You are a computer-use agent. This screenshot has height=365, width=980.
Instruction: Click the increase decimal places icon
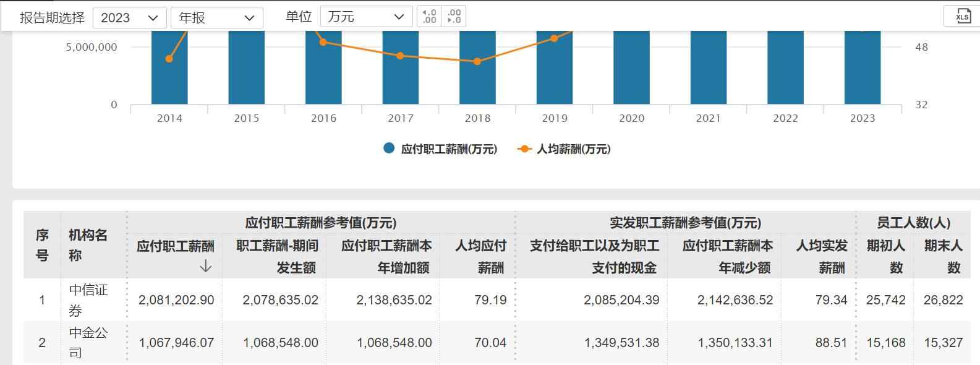pos(429,17)
